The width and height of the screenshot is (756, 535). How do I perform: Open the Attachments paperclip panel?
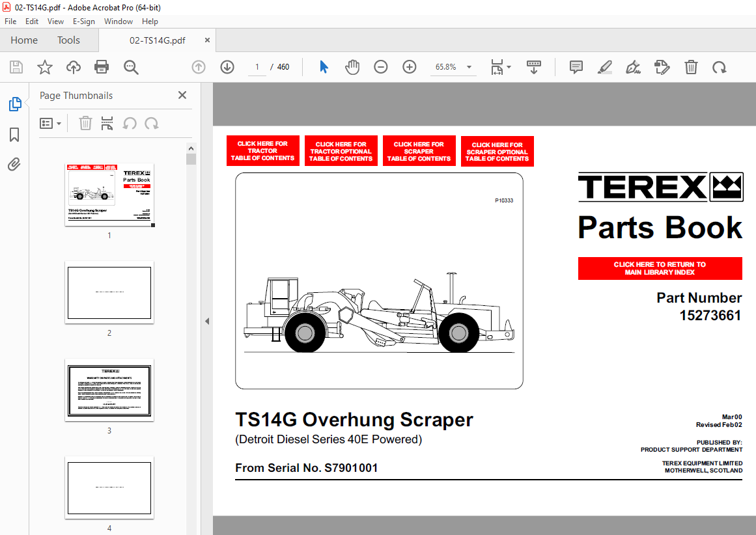coord(14,165)
